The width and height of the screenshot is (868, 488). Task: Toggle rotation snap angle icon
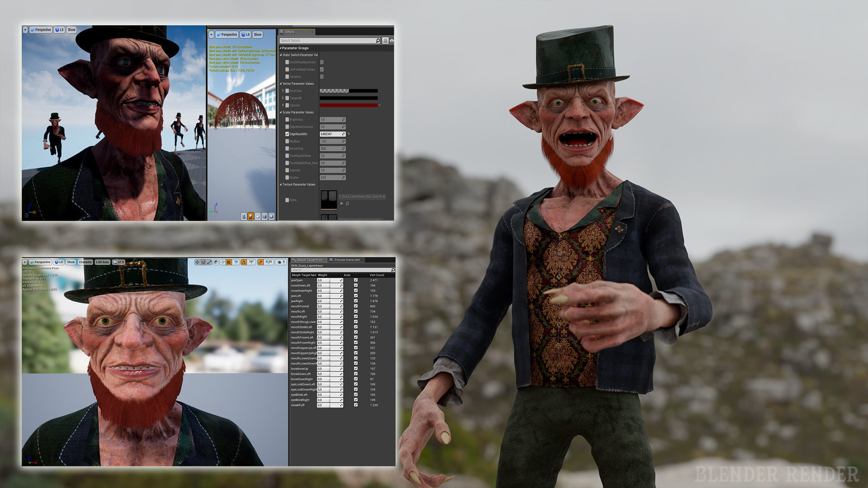244,262
